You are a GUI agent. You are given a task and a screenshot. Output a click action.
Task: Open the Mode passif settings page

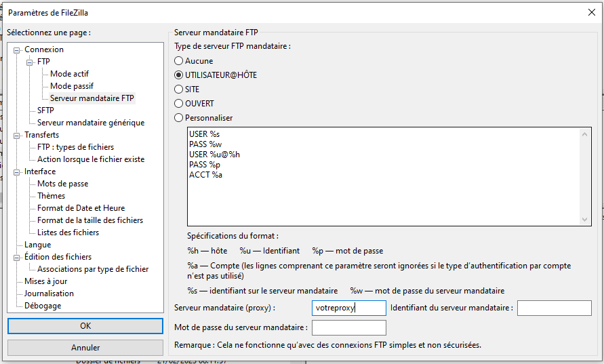(71, 86)
